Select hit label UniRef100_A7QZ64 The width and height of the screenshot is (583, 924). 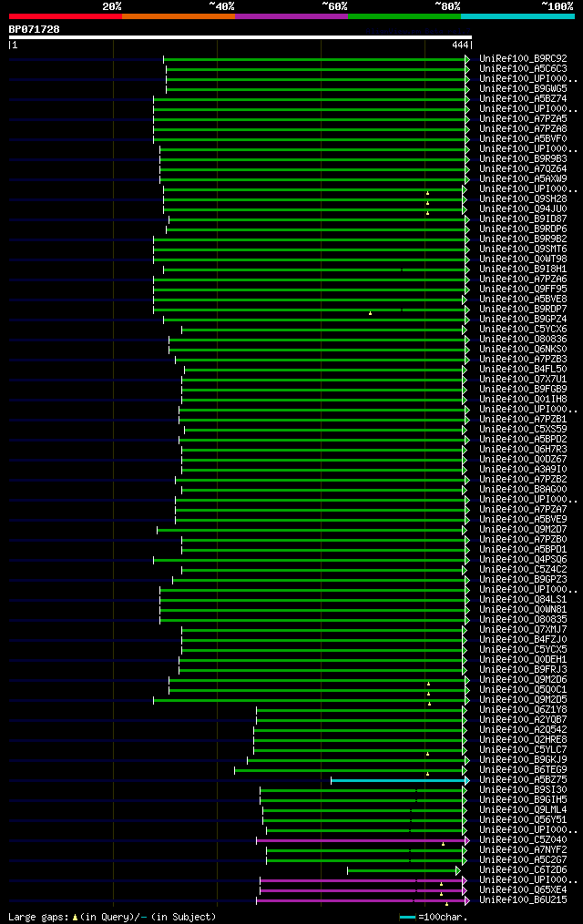point(523,169)
